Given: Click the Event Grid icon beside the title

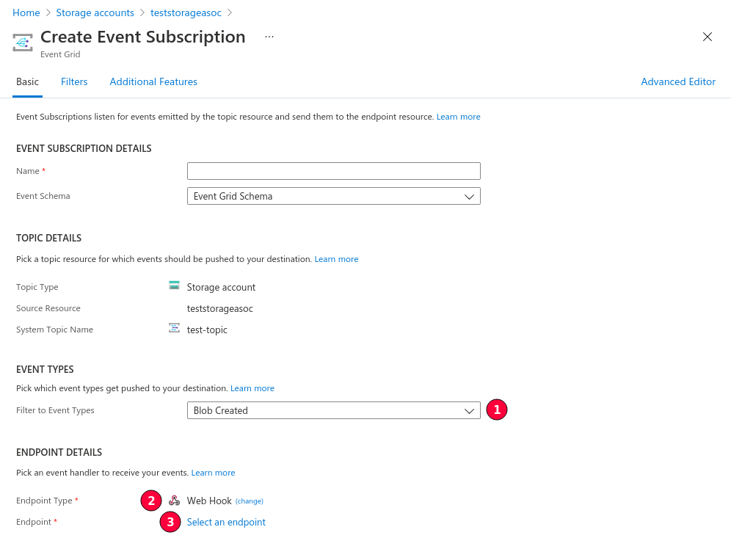Looking at the screenshot, I should coord(22,43).
